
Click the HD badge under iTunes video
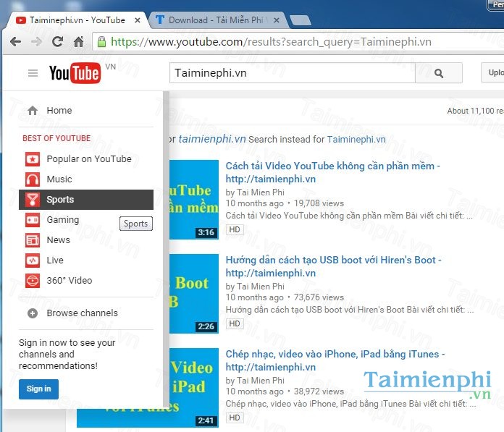[235, 418]
